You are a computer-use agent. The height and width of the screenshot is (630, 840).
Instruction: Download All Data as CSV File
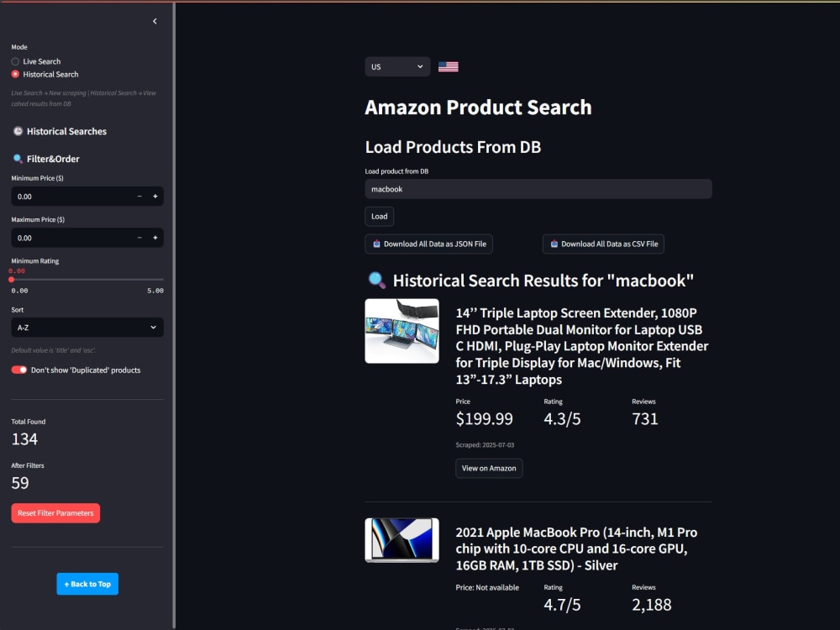603,244
